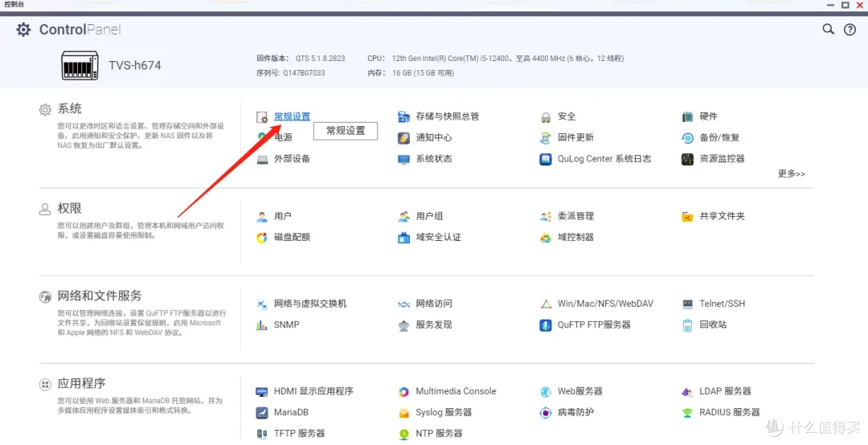Open the Domain Controller (域控制器) icon
The width and height of the screenshot is (868, 445).
[546, 238]
